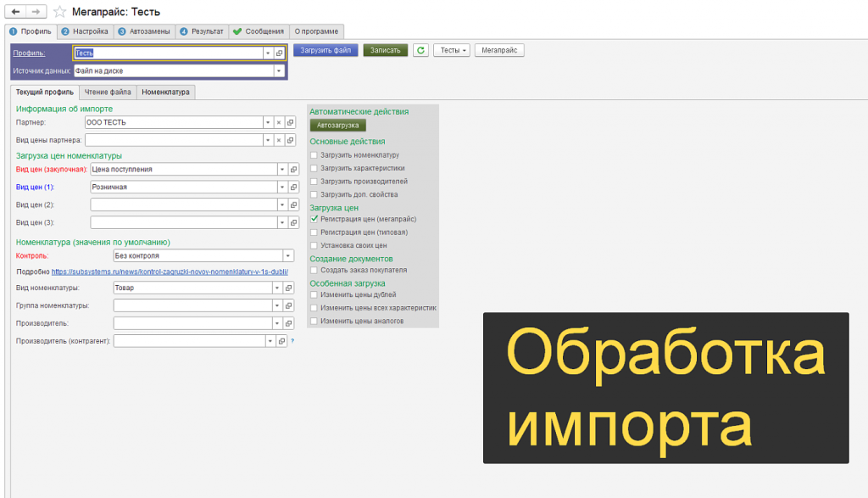Uncheck Регистрация цен (мегапрайс)
The image size is (868, 498).
point(314,219)
